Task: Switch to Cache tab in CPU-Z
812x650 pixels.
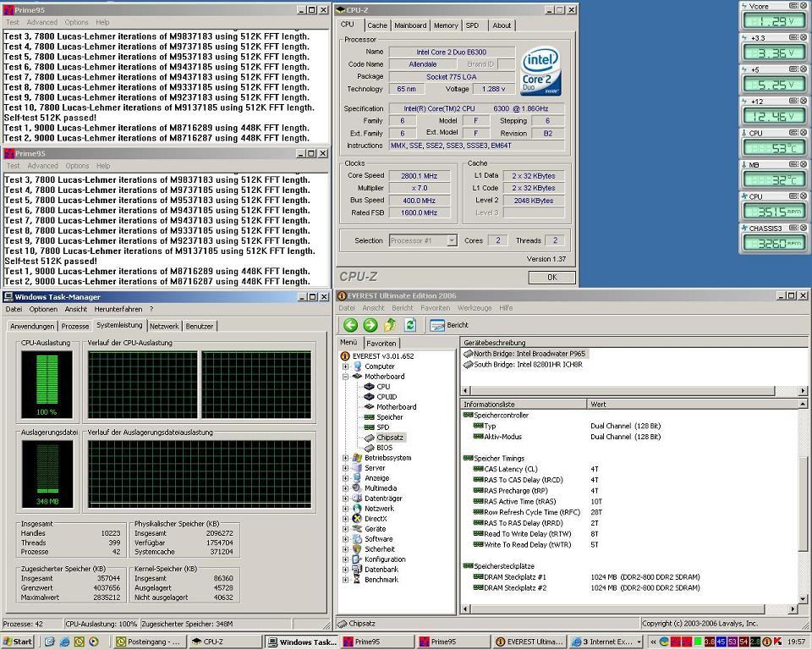Action: (377, 25)
